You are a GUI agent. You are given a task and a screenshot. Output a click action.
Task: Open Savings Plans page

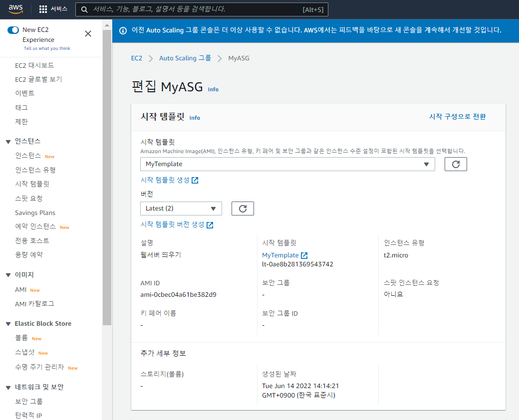point(35,213)
